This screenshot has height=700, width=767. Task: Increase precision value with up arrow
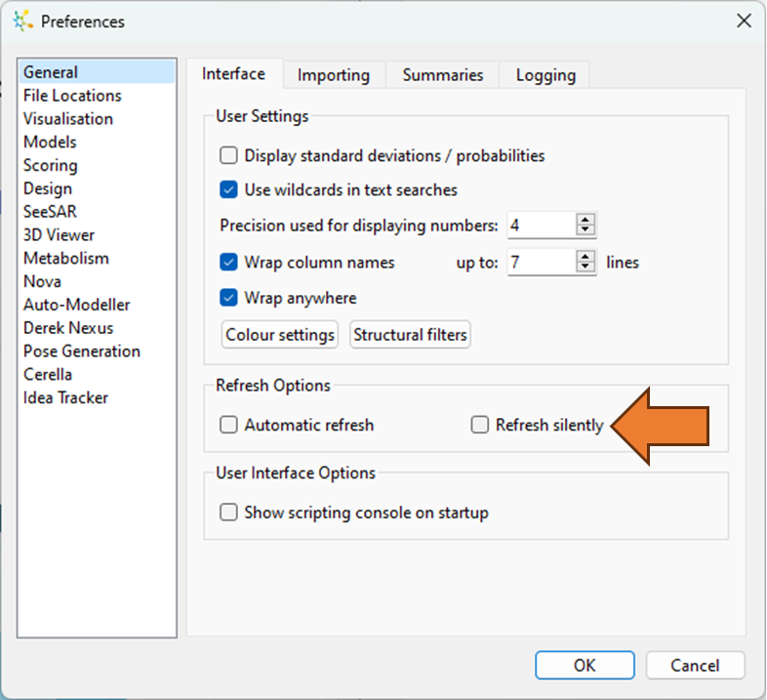pos(585,220)
